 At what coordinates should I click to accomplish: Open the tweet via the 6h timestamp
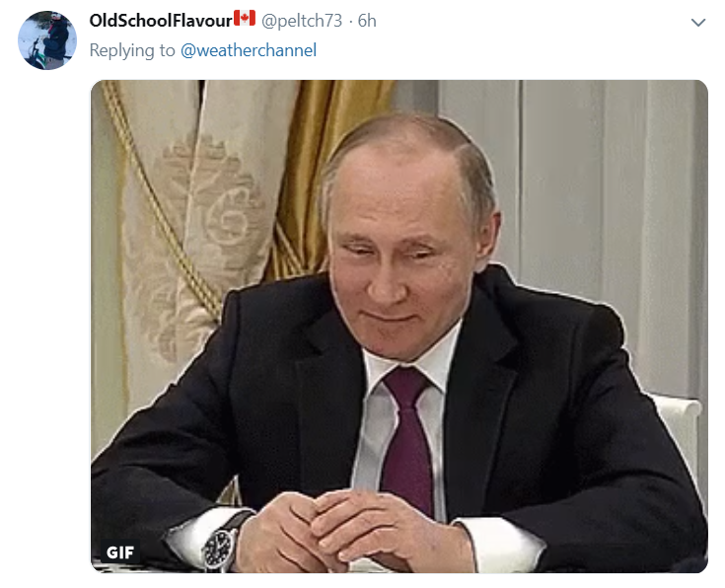(x=367, y=21)
